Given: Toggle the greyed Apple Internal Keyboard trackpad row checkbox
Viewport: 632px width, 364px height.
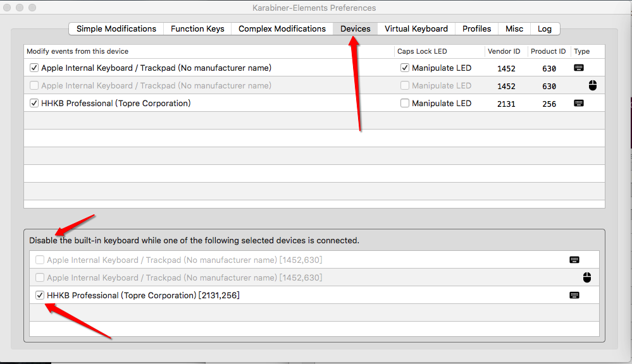Looking at the screenshot, I should click(x=34, y=85).
